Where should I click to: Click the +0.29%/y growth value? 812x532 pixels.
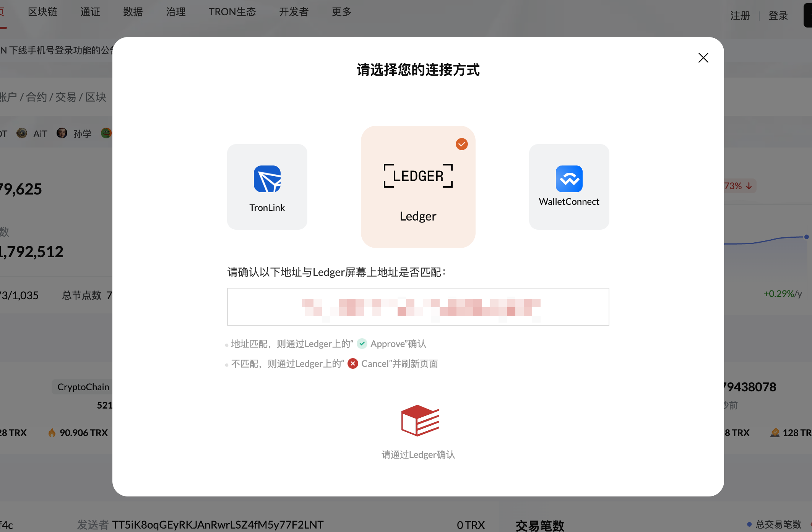(x=783, y=294)
